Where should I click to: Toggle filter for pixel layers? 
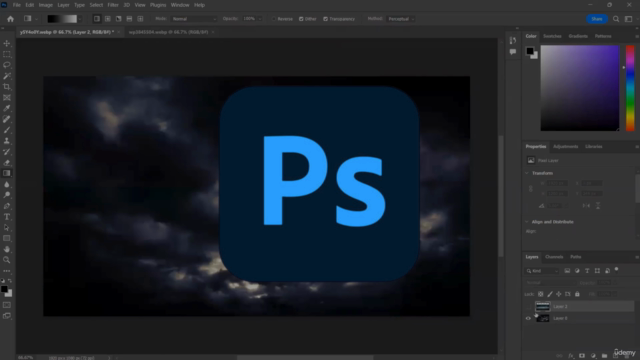pyautogui.click(x=567, y=271)
